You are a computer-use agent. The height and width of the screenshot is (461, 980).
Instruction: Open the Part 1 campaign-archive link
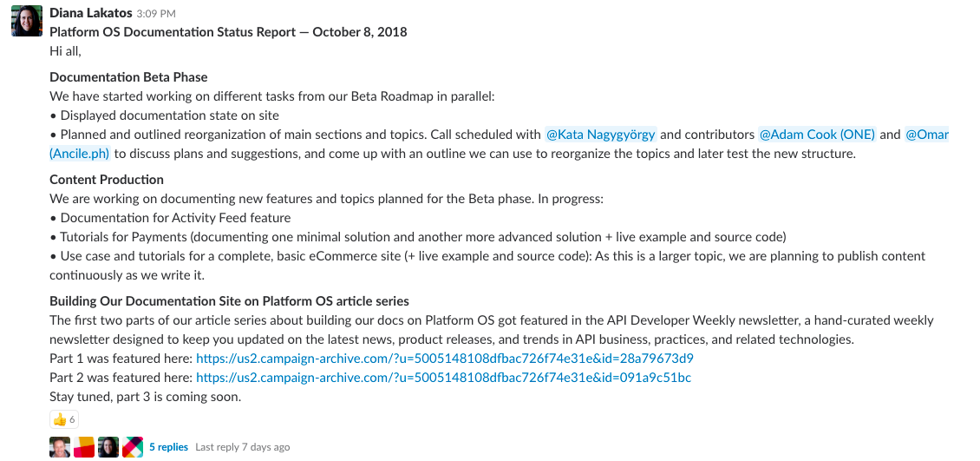click(x=444, y=359)
